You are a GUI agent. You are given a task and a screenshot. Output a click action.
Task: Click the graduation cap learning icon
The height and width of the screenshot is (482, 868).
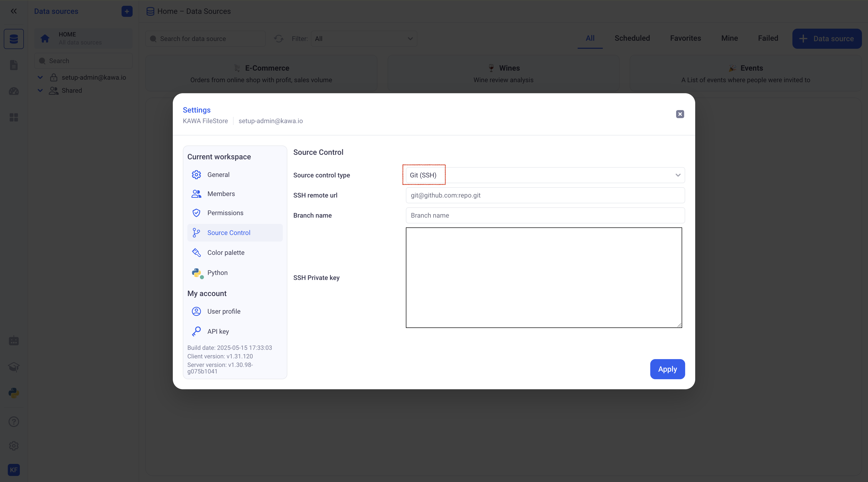pyautogui.click(x=14, y=367)
